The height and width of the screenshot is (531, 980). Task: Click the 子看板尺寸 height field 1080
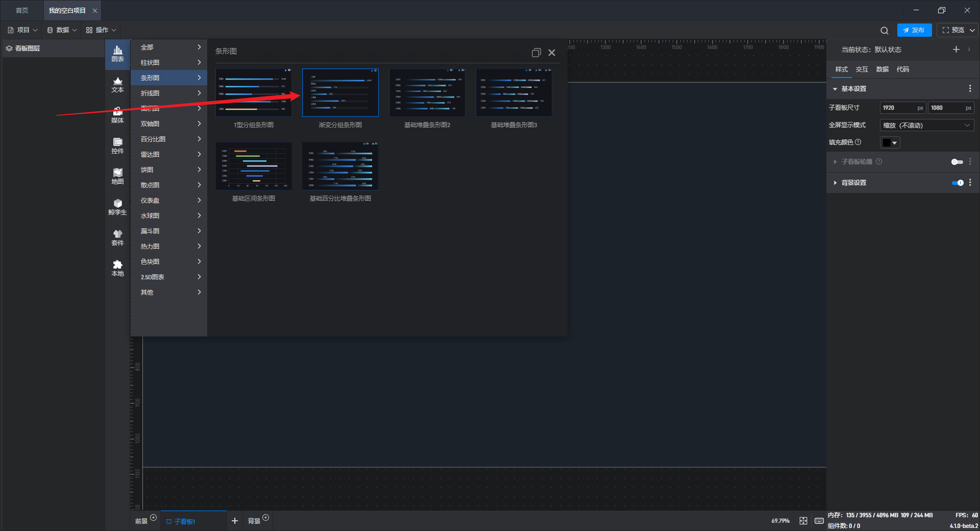point(951,108)
